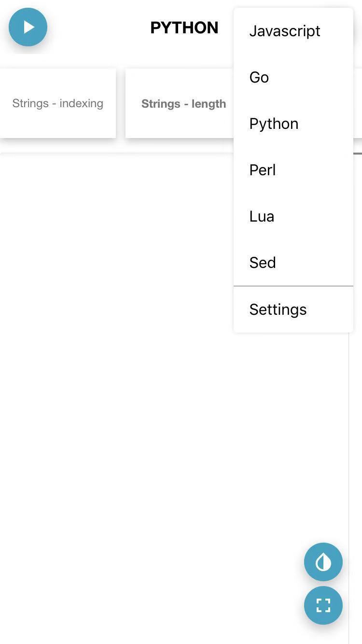Enter fullscreen with the corner-brackets button
Viewport: 362px width, 644px height.
pos(323,605)
